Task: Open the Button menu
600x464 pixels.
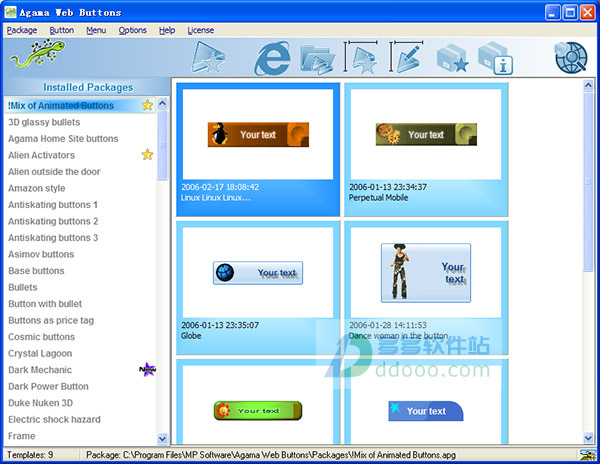Action: (62, 30)
